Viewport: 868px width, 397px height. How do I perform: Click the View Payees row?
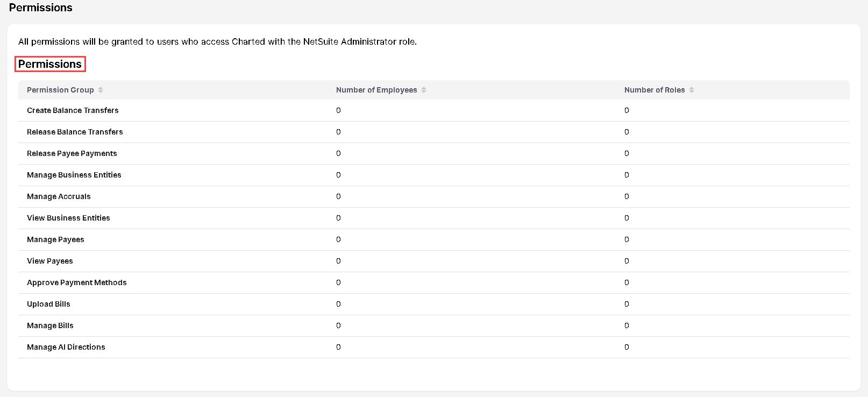point(49,261)
